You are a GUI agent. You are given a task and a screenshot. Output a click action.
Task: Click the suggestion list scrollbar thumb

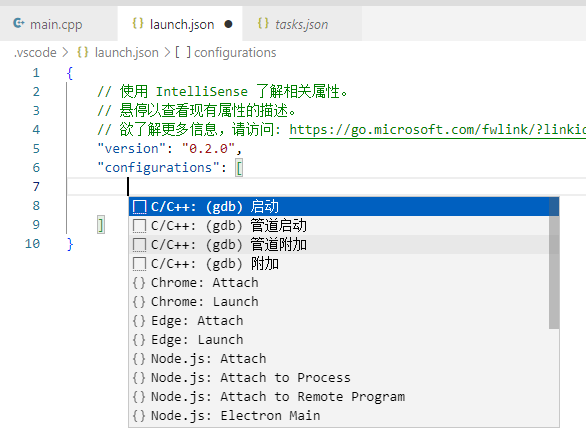(554, 263)
